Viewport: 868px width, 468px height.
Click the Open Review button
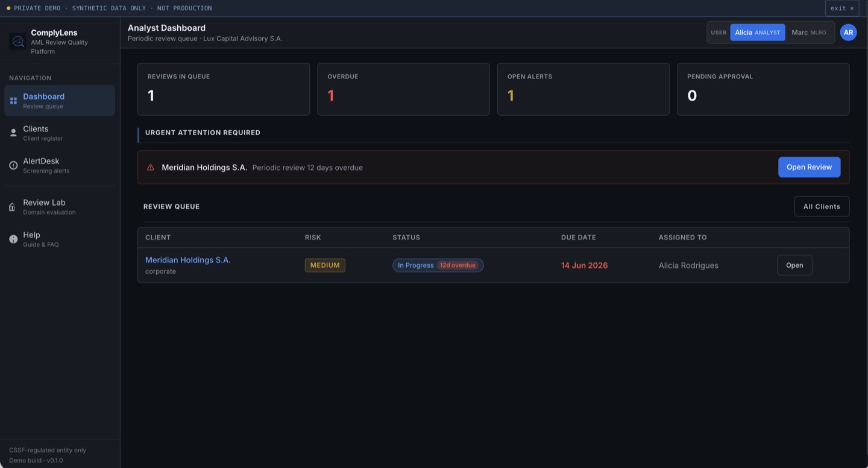809,167
